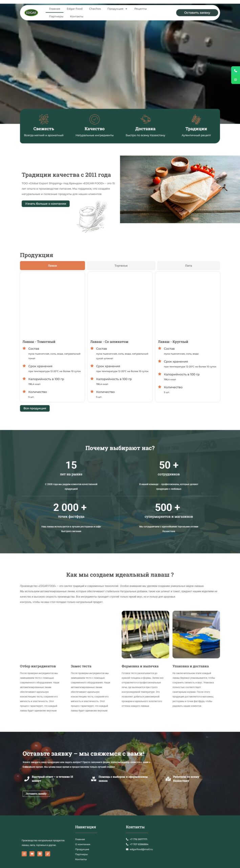Click the Срок хранения star icon in the Лаваш - Со шпинатом card
240x868 pixels.
click(x=92, y=366)
